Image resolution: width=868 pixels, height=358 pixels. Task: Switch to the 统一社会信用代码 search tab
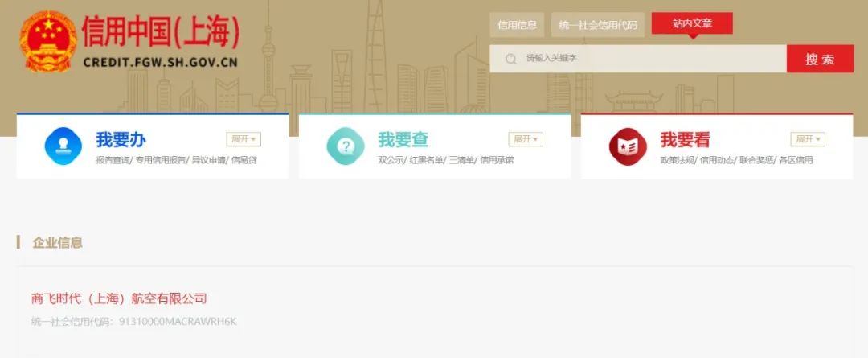[598, 25]
